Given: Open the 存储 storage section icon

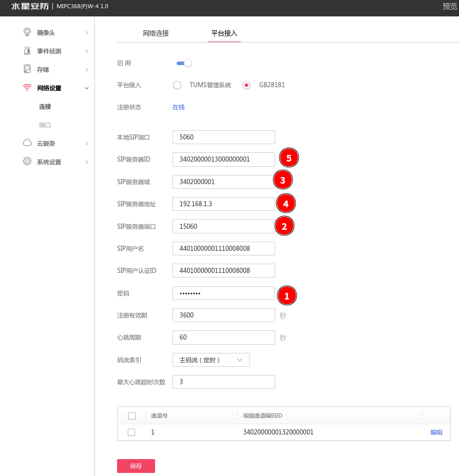Looking at the screenshot, I should coord(27,69).
